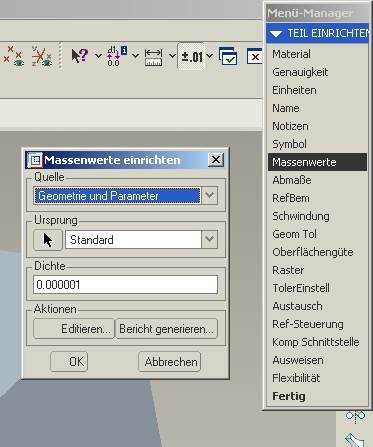
Task: Click the context help pointer icon
Action: 80,56
